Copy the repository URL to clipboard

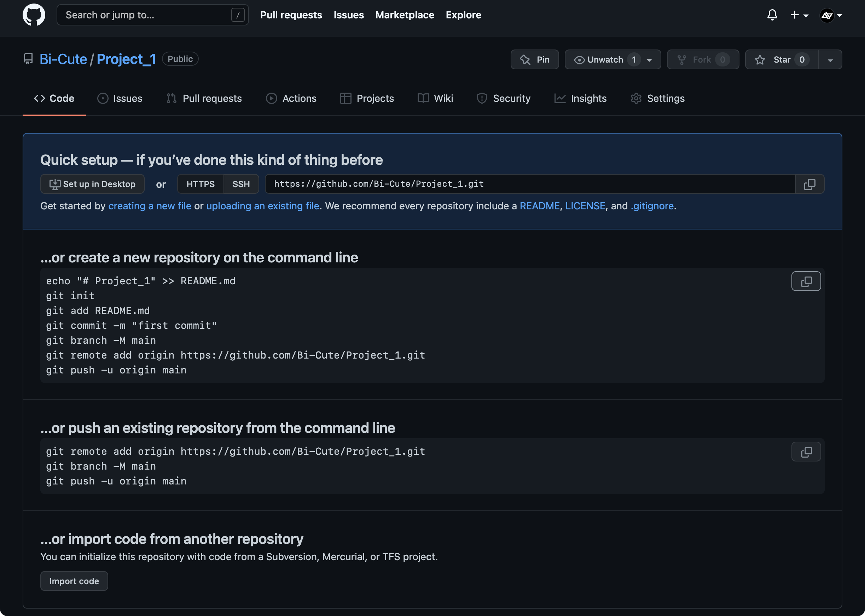[x=809, y=184]
